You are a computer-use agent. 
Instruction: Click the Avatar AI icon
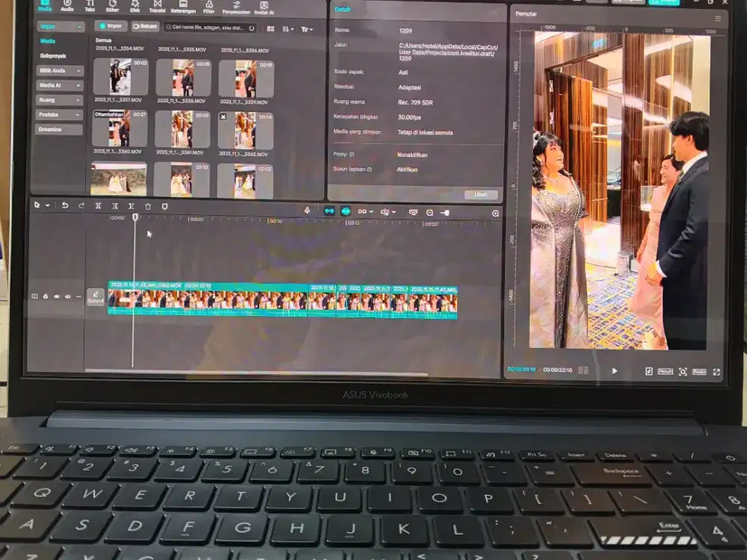click(264, 7)
